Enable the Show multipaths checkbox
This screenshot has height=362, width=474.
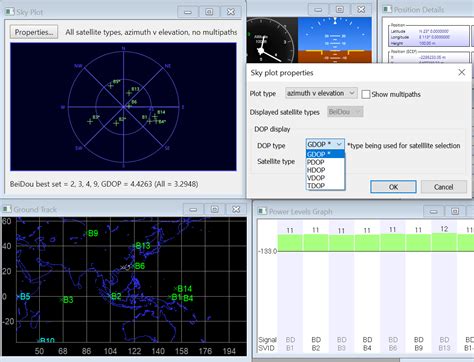366,94
